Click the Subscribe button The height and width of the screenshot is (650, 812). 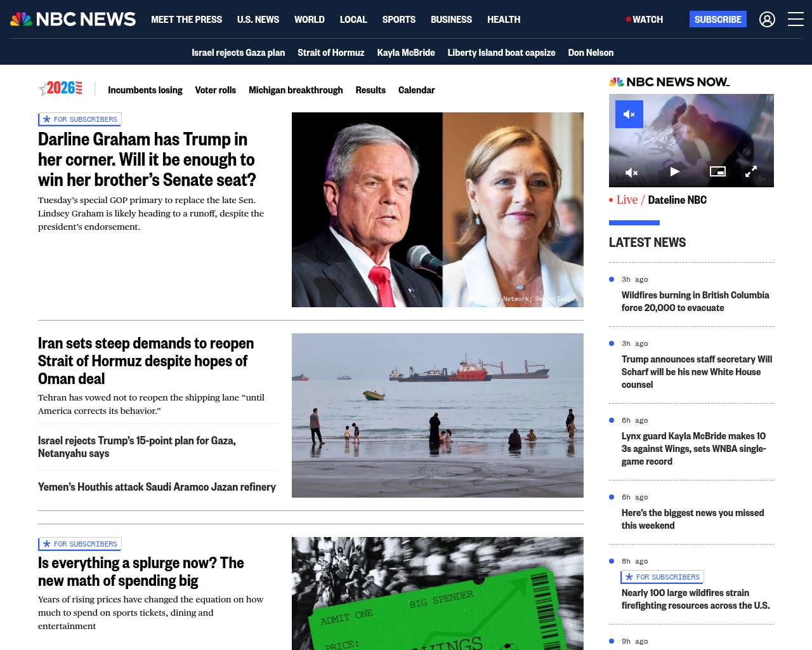click(718, 19)
